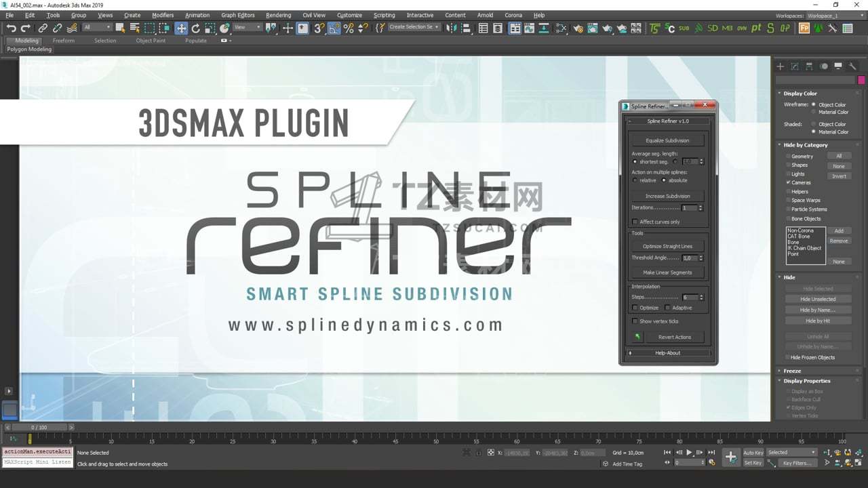Select the Link tool icon
This screenshot has height=488, width=868.
click(43, 28)
